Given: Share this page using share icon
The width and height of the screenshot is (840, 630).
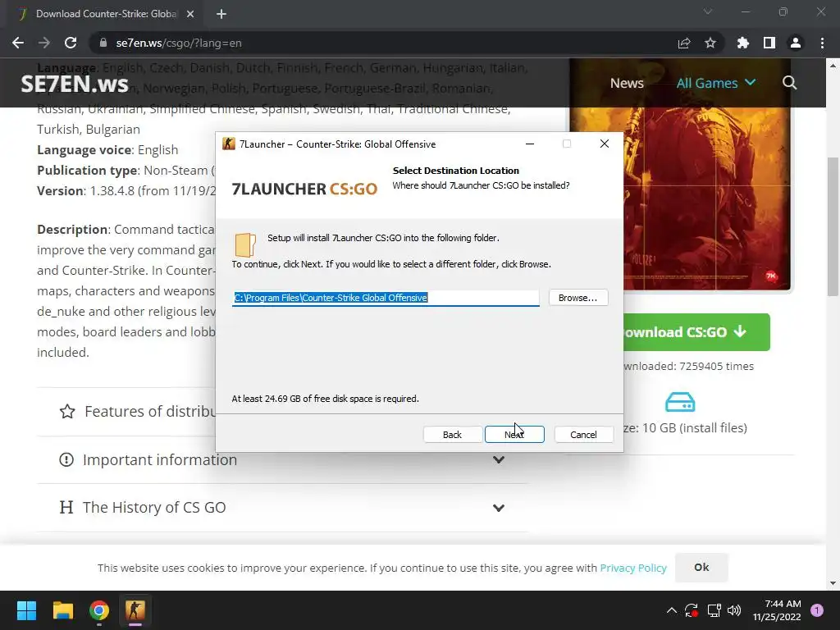Looking at the screenshot, I should point(684,43).
